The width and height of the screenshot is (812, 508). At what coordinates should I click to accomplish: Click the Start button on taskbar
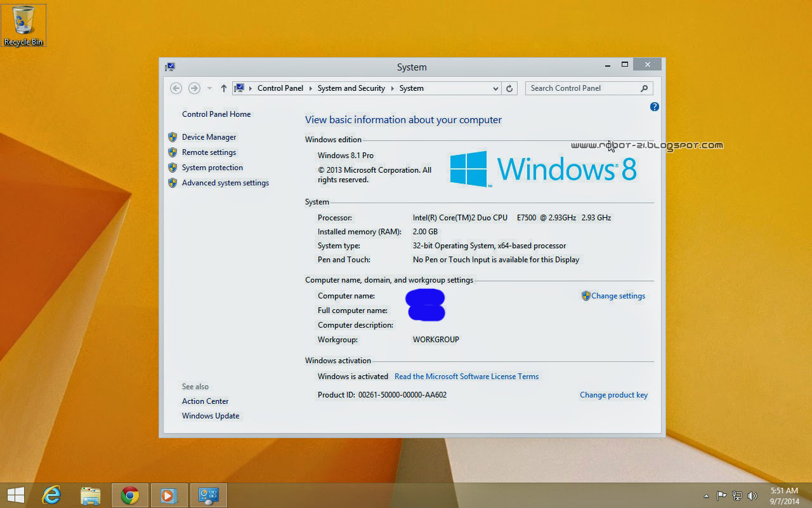coord(15,495)
